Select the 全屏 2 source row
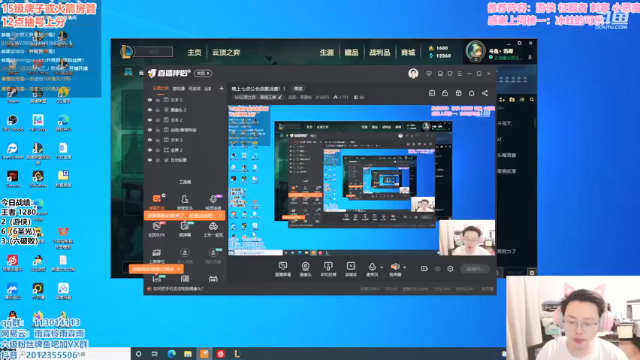 (185, 150)
